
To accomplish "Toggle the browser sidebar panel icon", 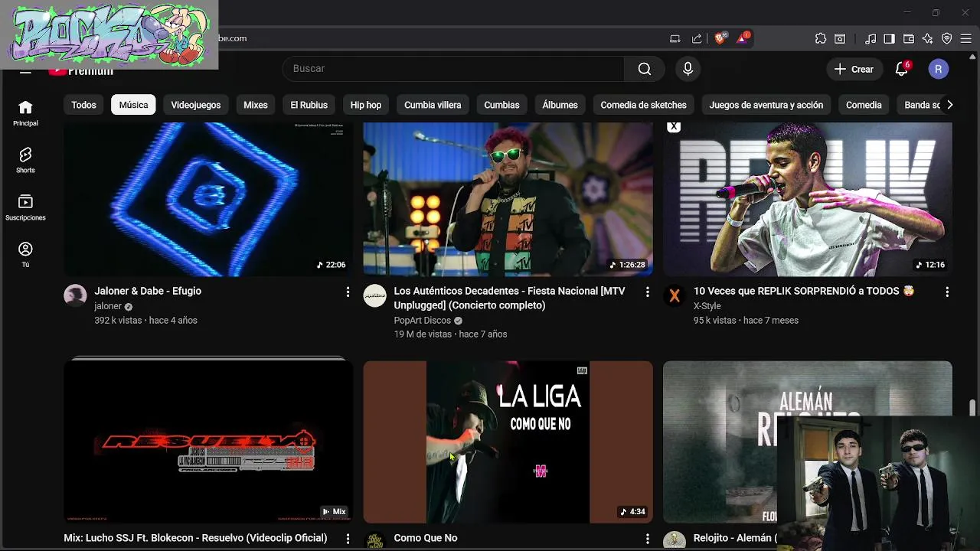I will point(889,38).
